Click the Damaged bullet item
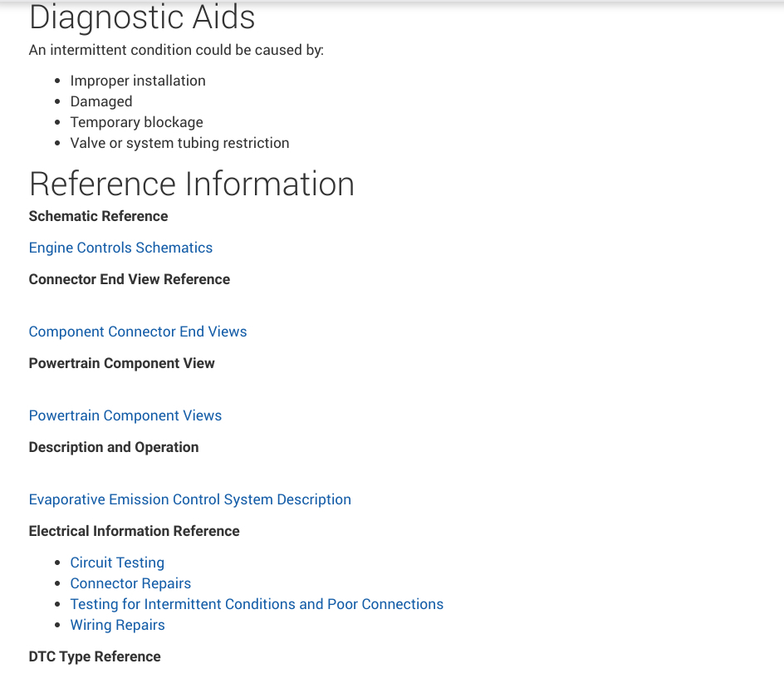 [101, 101]
